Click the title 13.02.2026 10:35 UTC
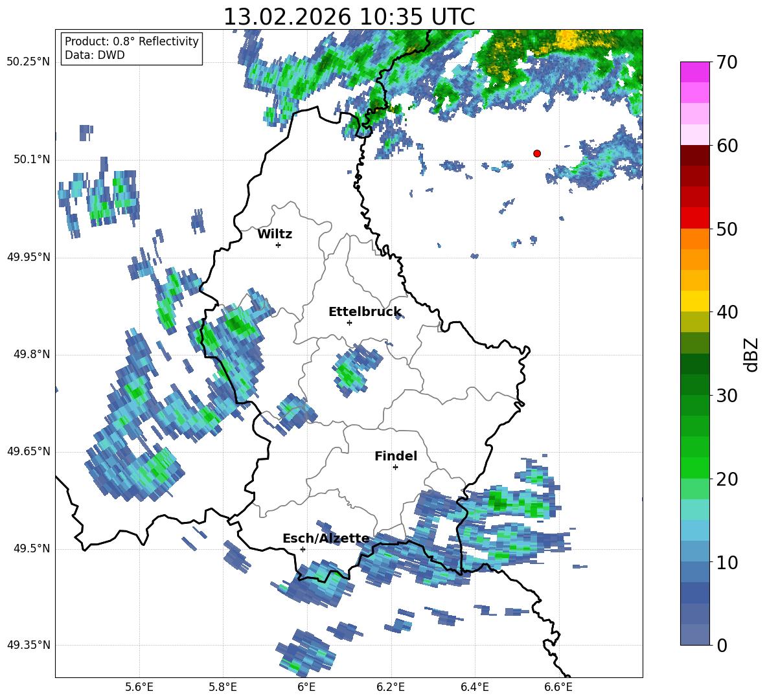The width and height of the screenshot is (767, 700). pyautogui.click(x=349, y=17)
